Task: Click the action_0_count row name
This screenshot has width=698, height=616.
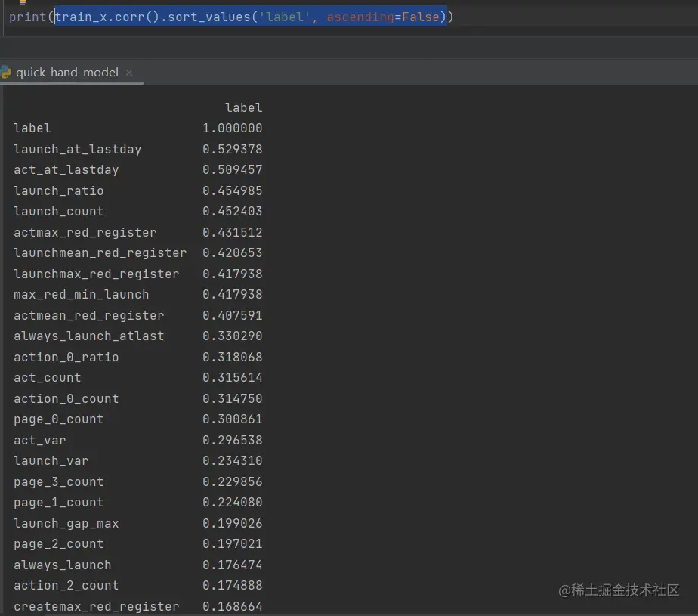Action: tap(66, 398)
